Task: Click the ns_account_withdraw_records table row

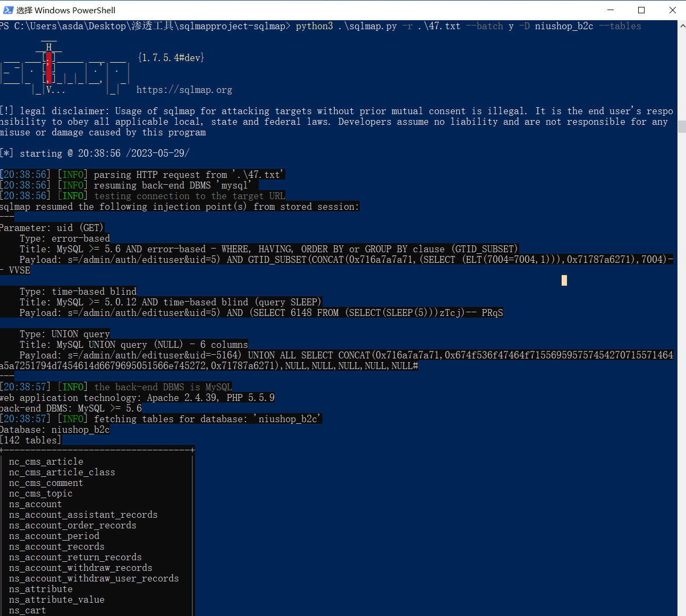Action: tap(81, 568)
